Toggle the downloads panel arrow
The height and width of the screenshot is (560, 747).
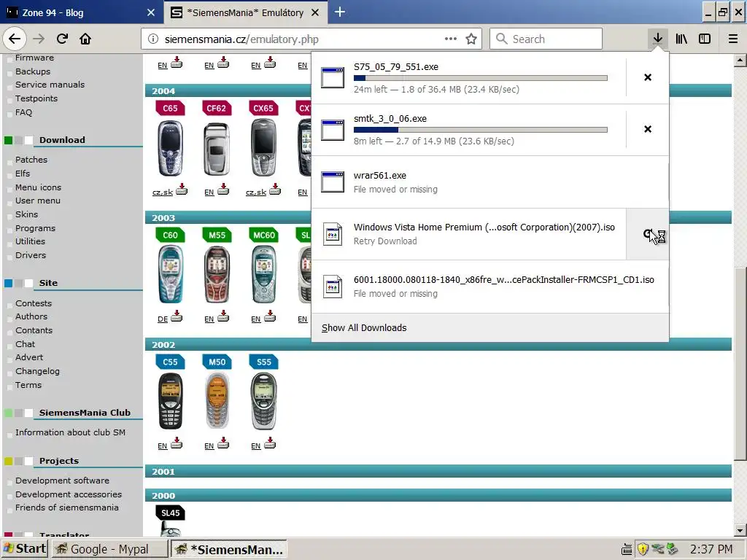tap(657, 39)
